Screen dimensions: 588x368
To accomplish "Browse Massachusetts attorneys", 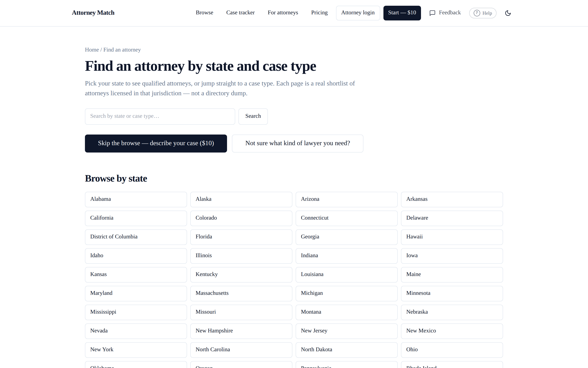I will (241, 294).
